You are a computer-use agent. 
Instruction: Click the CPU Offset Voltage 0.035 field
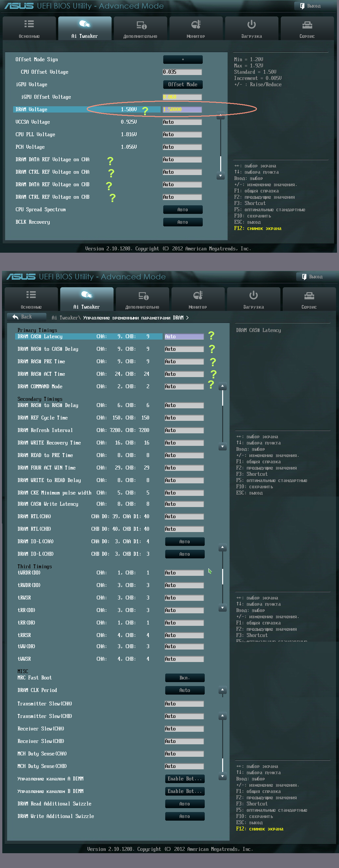[182, 72]
